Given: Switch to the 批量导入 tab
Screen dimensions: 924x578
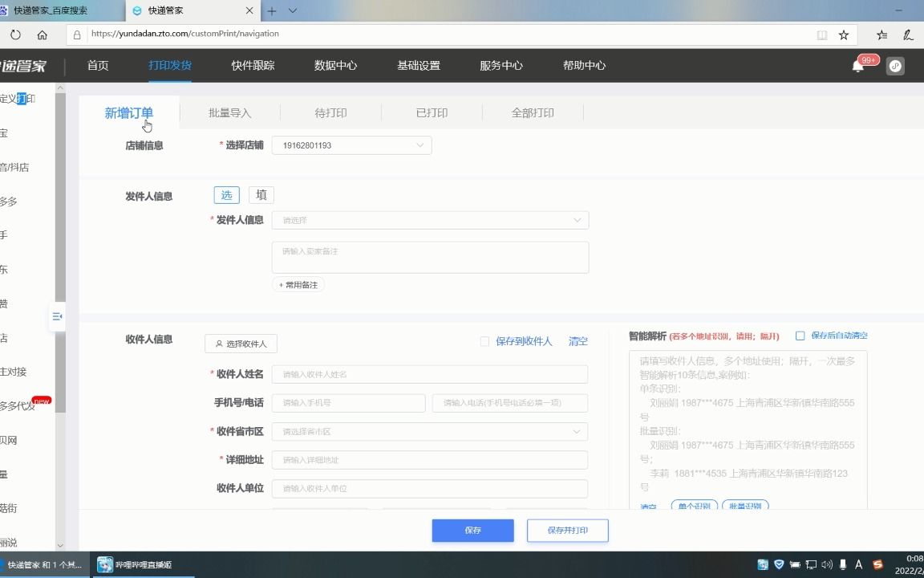Looking at the screenshot, I should (230, 113).
